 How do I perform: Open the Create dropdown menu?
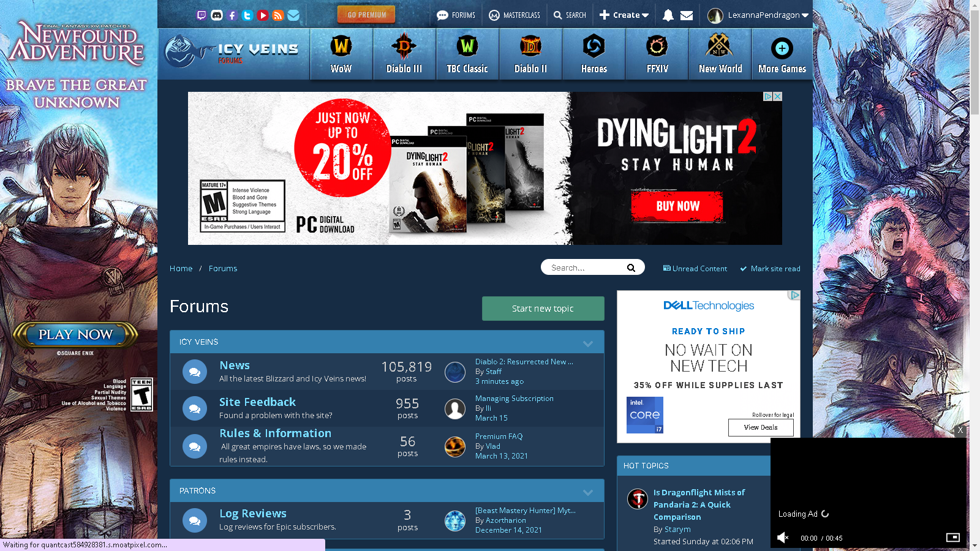click(624, 15)
